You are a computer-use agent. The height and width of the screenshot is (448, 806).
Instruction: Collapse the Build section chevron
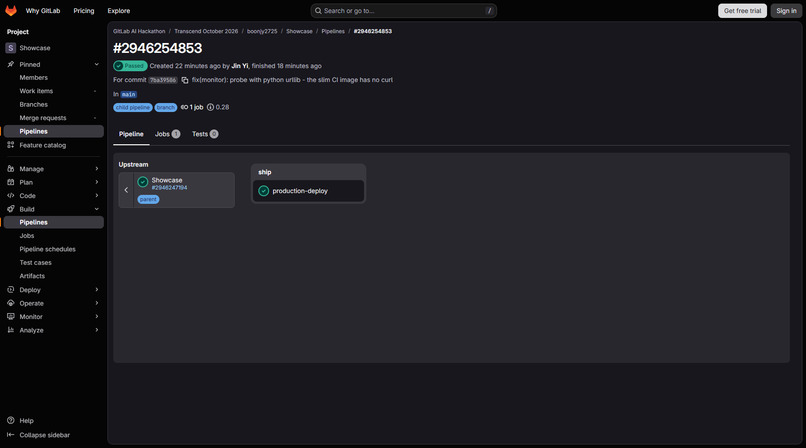(x=97, y=209)
